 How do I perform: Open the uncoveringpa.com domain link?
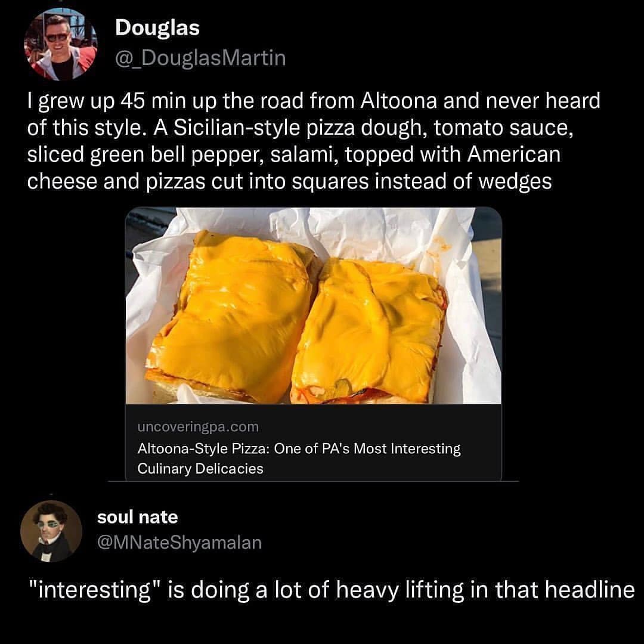click(198, 426)
